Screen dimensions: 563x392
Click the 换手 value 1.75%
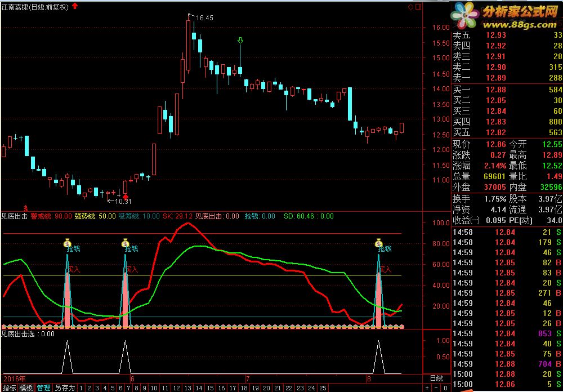point(494,199)
